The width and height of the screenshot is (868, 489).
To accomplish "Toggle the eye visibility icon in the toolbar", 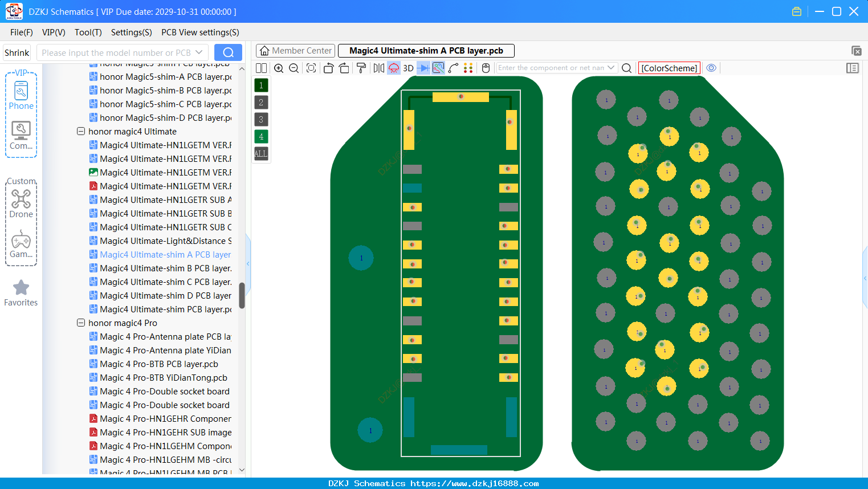I will (x=711, y=68).
